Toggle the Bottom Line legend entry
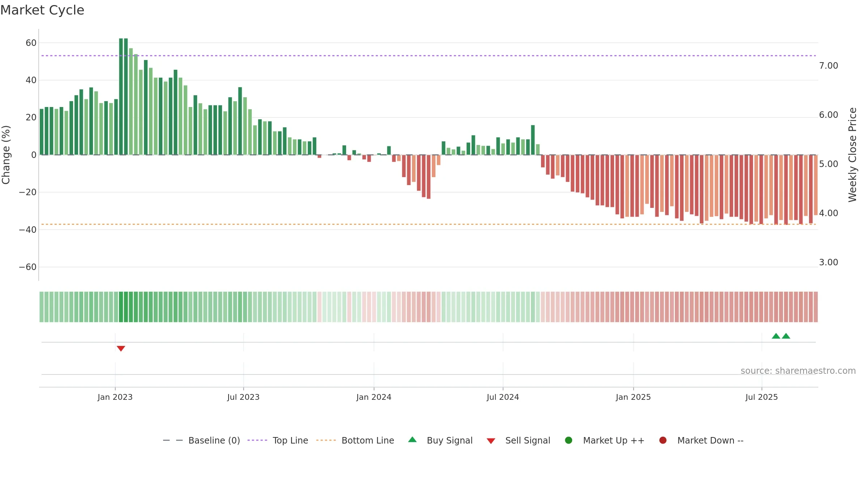The image size is (868, 488). 355,440
